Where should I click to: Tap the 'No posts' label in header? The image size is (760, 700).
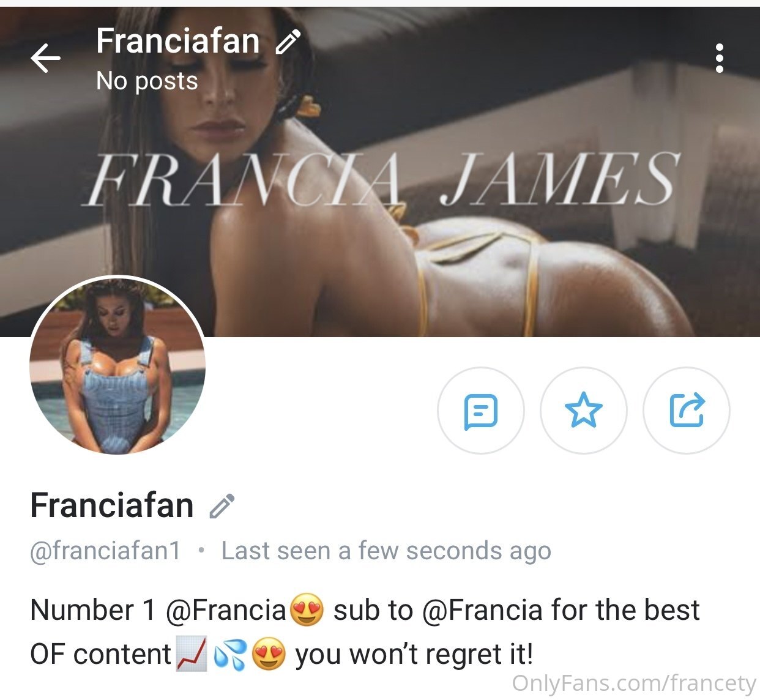(147, 81)
